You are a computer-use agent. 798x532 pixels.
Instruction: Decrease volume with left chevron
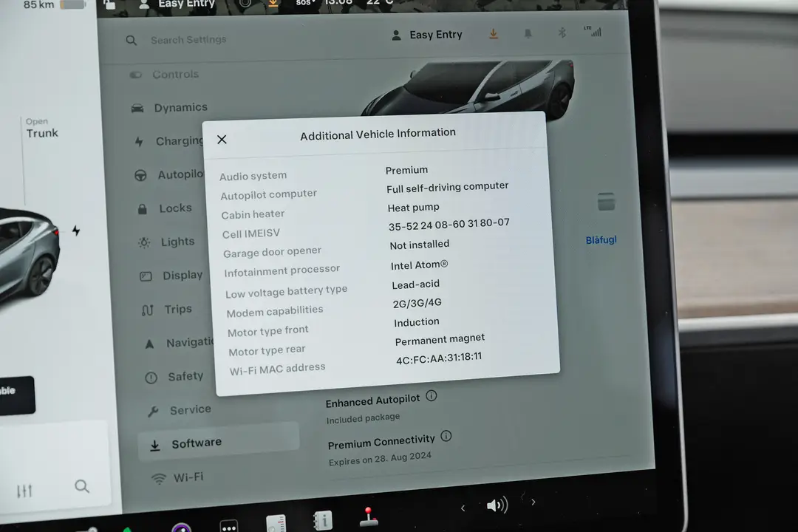point(463,508)
